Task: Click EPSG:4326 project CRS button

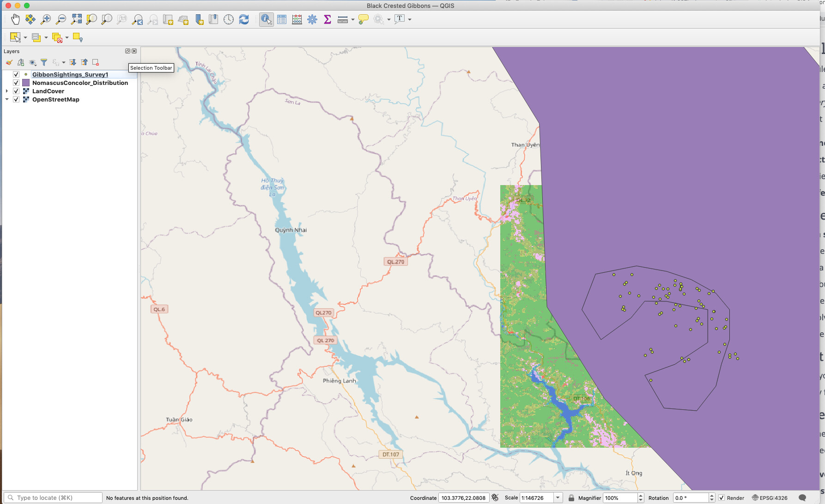Action: pyautogui.click(x=770, y=498)
